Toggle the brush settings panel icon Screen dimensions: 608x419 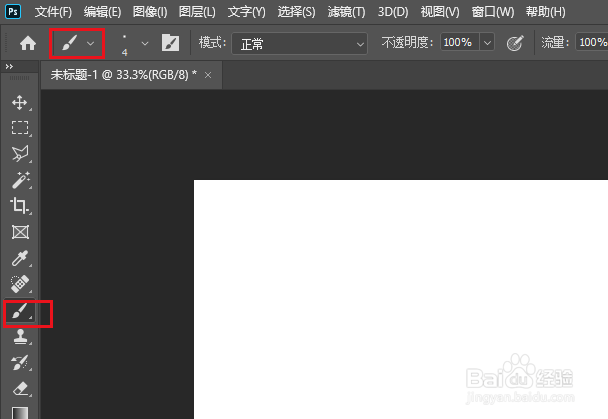170,43
